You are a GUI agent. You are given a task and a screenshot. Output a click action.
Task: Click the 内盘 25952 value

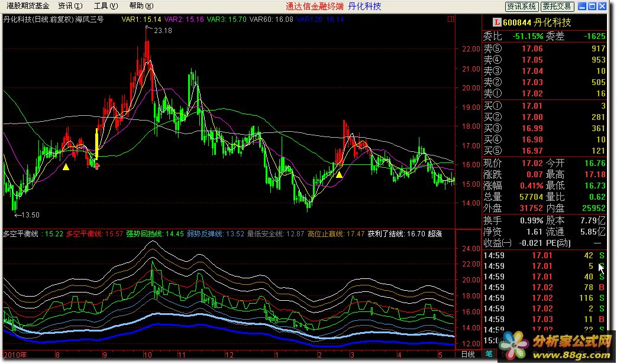(594, 208)
